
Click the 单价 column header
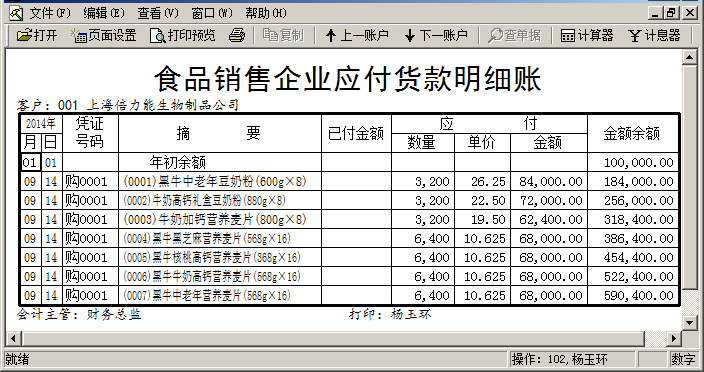coord(483,143)
